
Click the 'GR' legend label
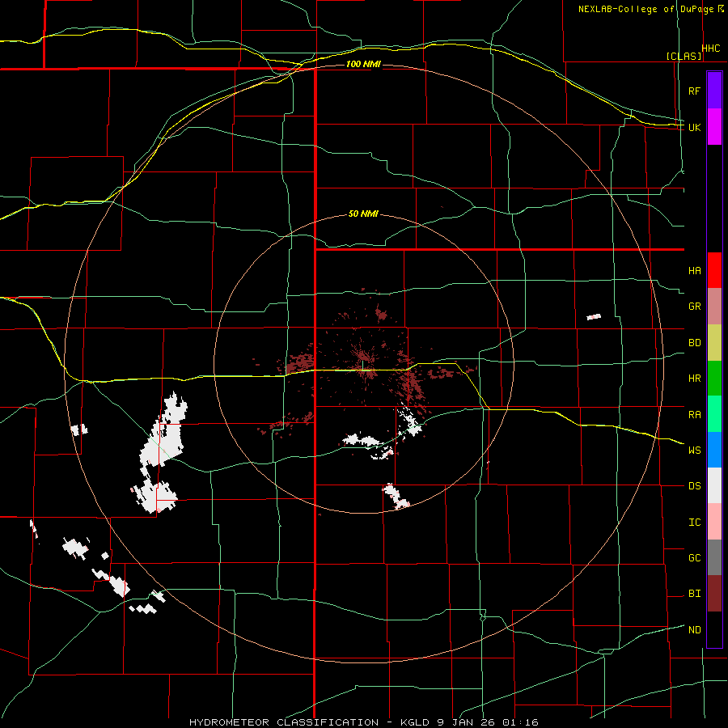[694, 307]
